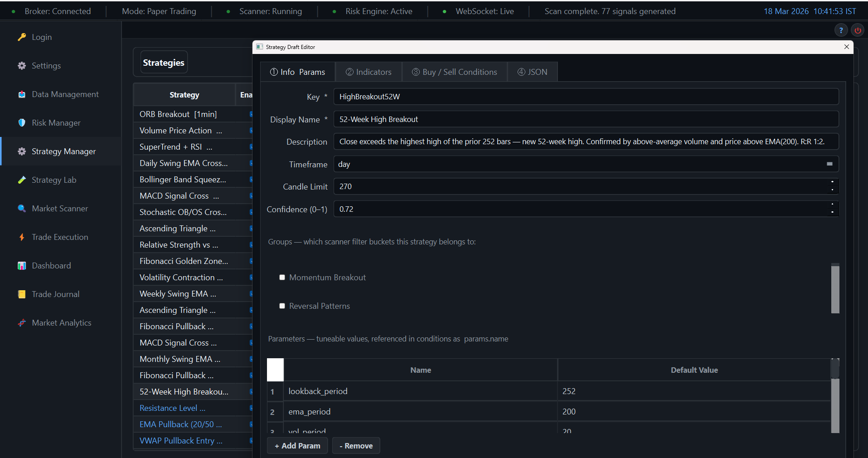Image resolution: width=868 pixels, height=458 pixels.
Task: Click the Add Param button
Action: click(297, 446)
